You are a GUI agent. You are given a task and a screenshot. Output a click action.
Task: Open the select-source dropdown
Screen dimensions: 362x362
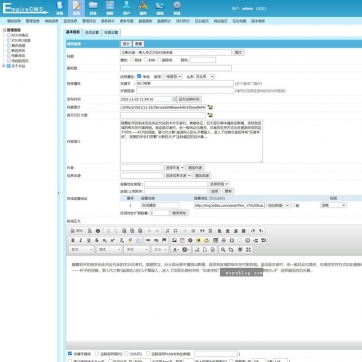pos(178,175)
